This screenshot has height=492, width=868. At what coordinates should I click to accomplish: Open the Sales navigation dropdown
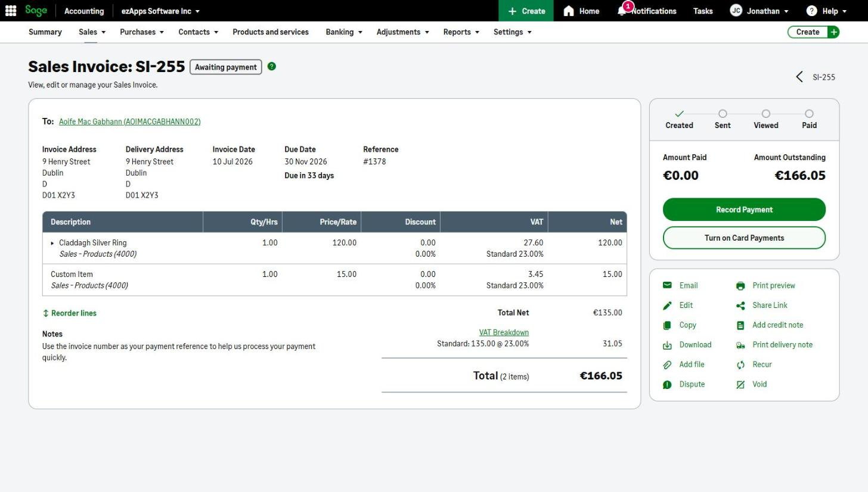92,32
